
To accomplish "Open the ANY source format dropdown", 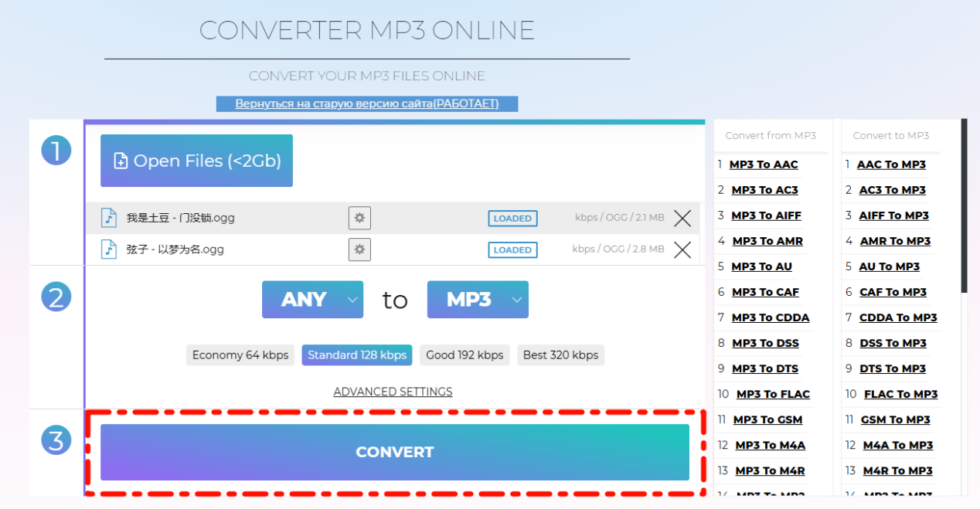I will pyautogui.click(x=312, y=300).
